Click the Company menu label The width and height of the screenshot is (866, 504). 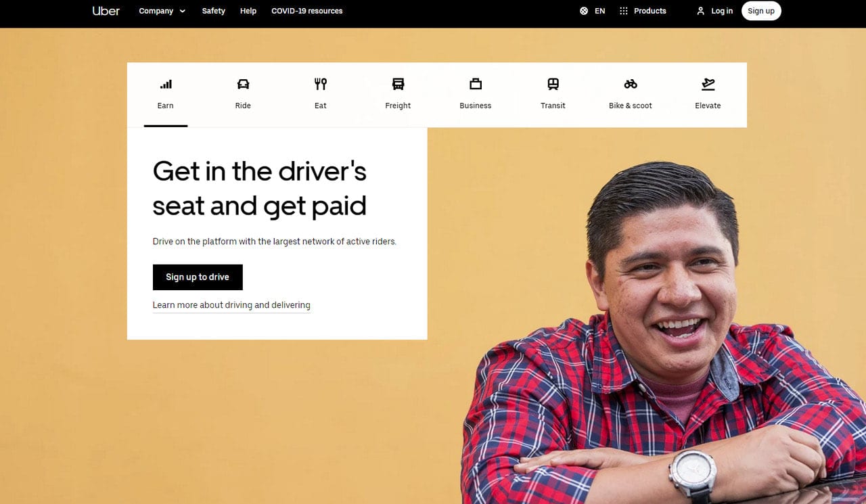coord(156,11)
